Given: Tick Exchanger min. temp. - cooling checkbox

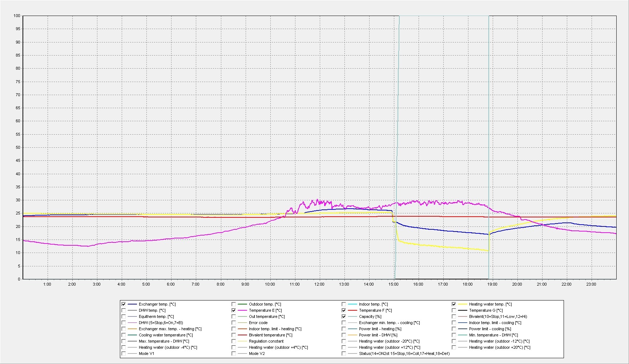Looking at the screenshot, I should point(344,323).
